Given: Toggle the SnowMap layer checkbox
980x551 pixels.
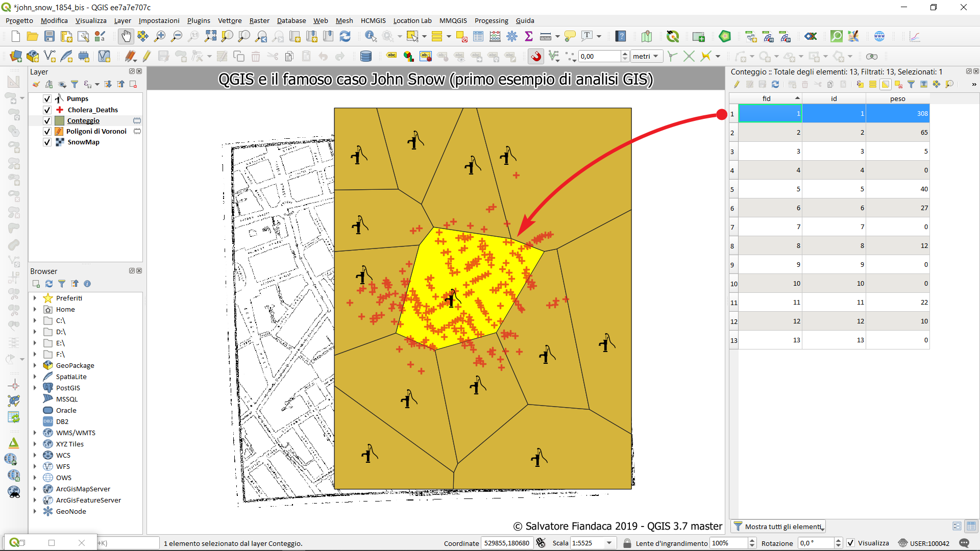Looking at the screenshot, I should (47, 142).
